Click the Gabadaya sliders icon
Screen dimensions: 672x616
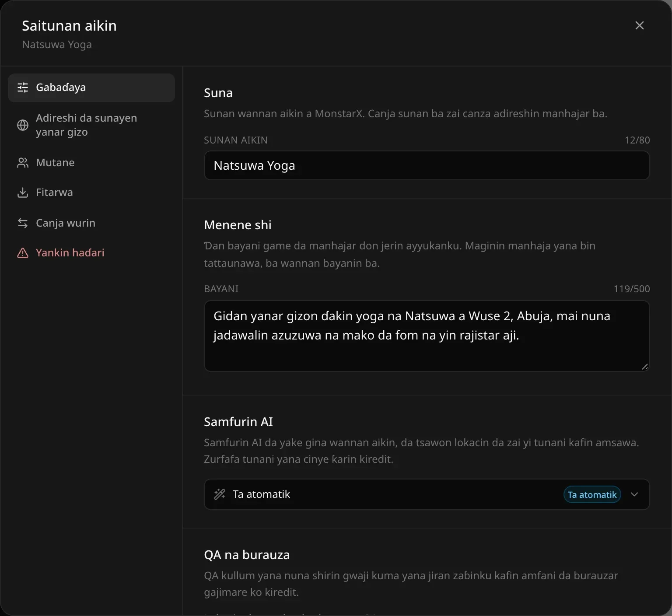click(23, 87)
